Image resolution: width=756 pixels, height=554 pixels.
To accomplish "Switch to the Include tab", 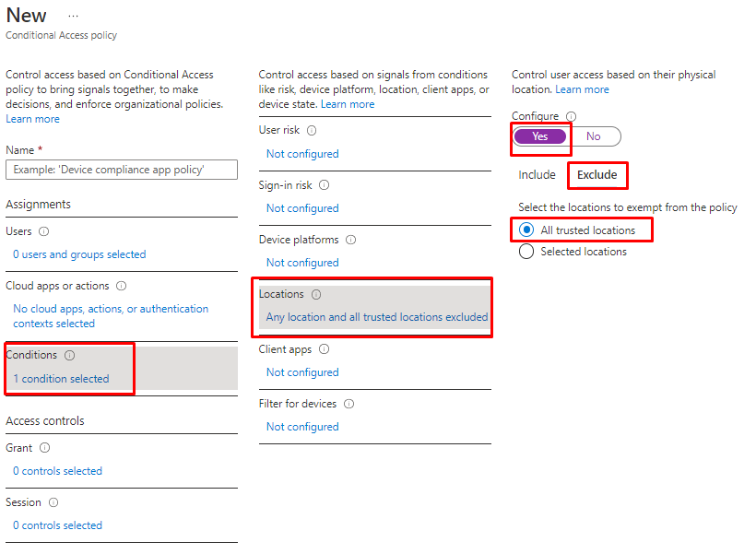I will (x=537, y=175).
